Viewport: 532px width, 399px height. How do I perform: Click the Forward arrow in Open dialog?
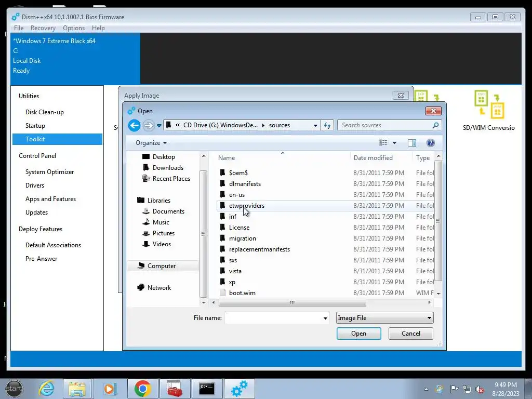click(148, 126)
